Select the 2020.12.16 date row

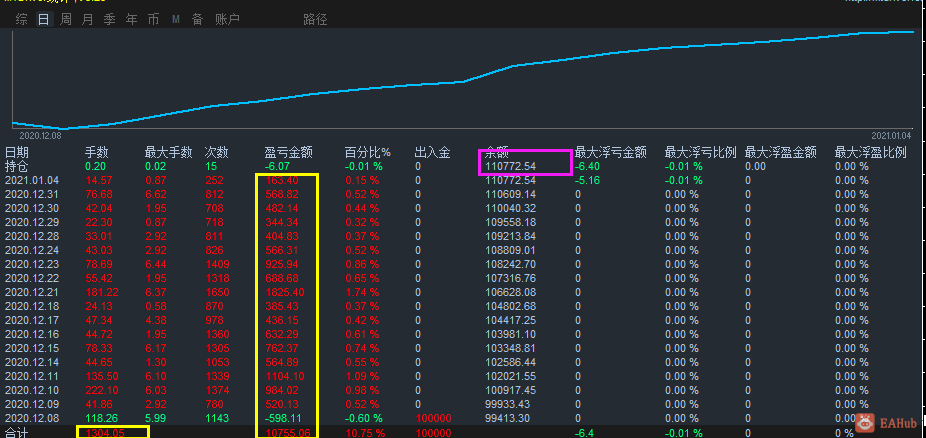click(x=30, y=334)
